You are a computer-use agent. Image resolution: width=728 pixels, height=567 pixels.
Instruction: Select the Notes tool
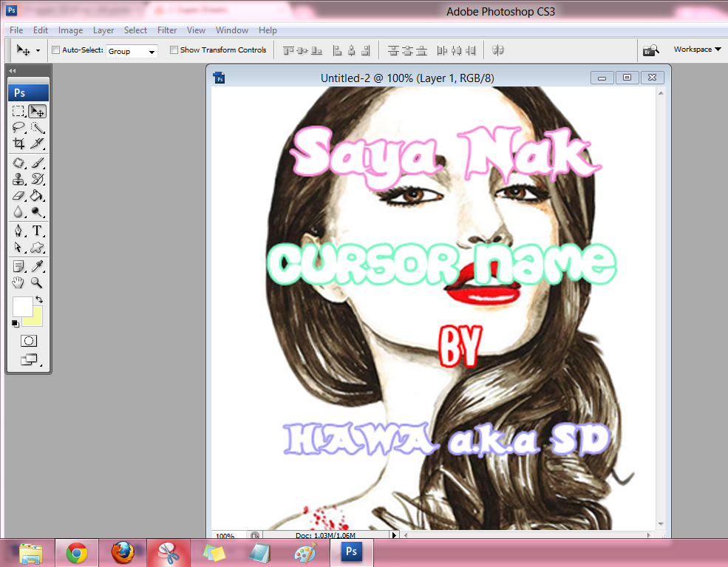[x=18, y=266]
